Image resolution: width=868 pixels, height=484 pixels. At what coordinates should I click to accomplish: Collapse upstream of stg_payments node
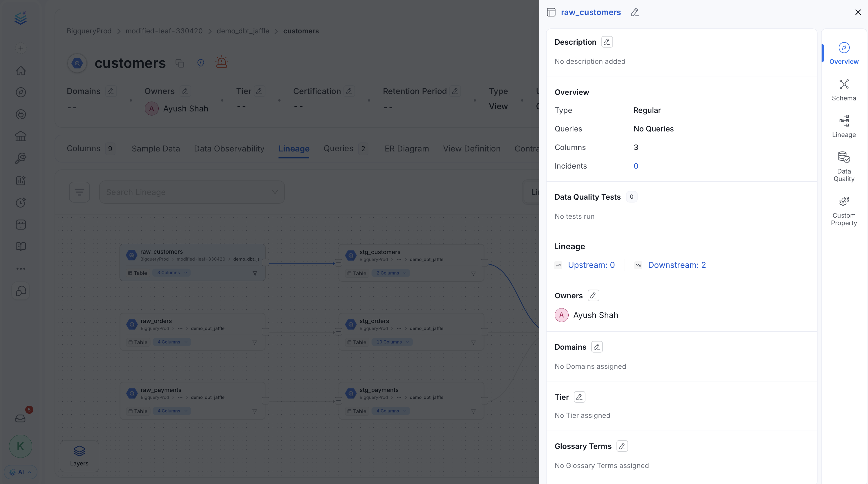pos(338,401)
